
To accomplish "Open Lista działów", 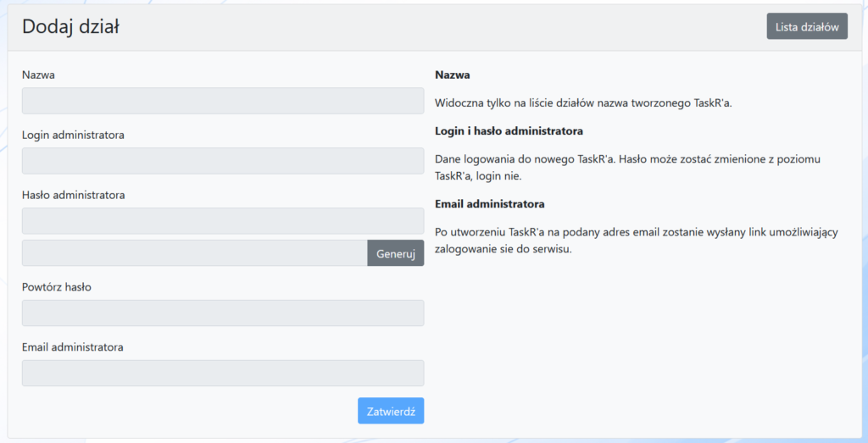I will 806,26.
